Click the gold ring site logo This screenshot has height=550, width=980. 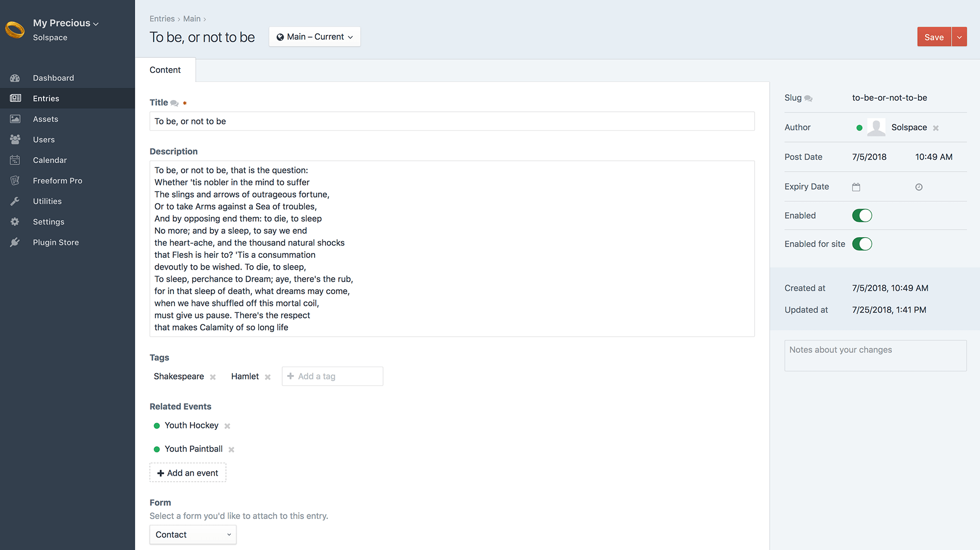15,30
